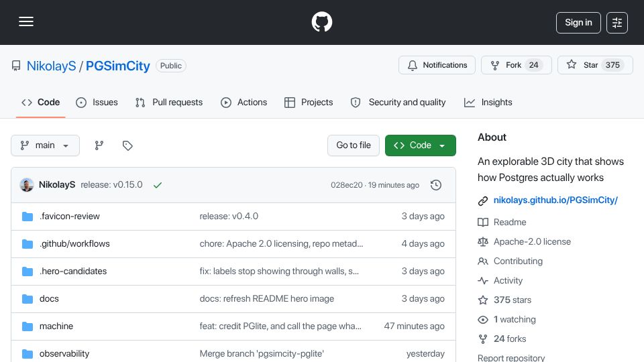Viewport: 644px width, 362px height.
Task: Open the docs folder
Action: click(49, 299)
